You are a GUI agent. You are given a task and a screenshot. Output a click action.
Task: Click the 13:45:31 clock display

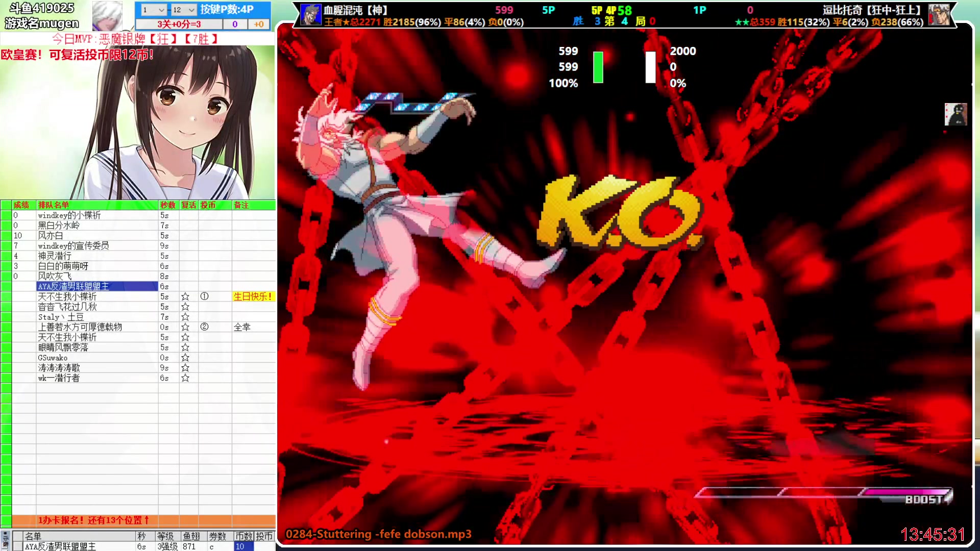[933, 534]
